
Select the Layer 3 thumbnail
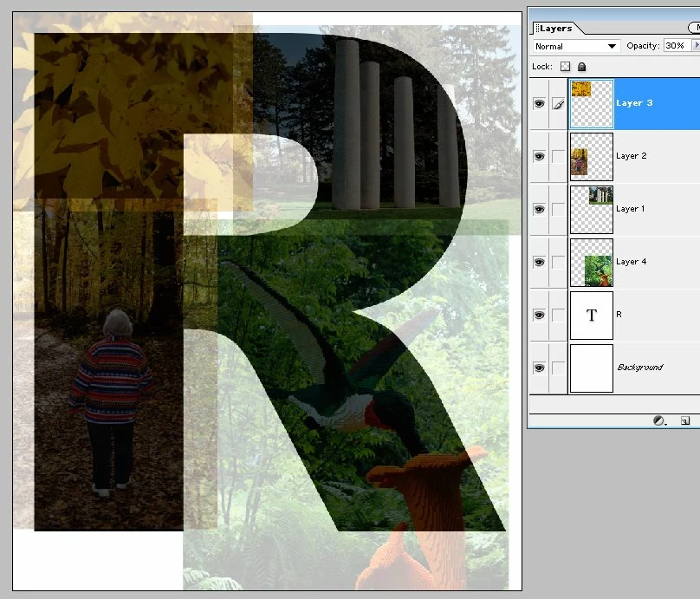click(592, 104)
